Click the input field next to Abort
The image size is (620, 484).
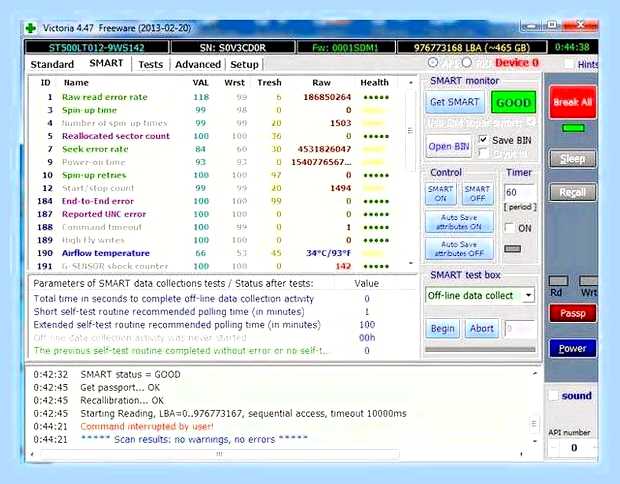click(x=520, y=329)
